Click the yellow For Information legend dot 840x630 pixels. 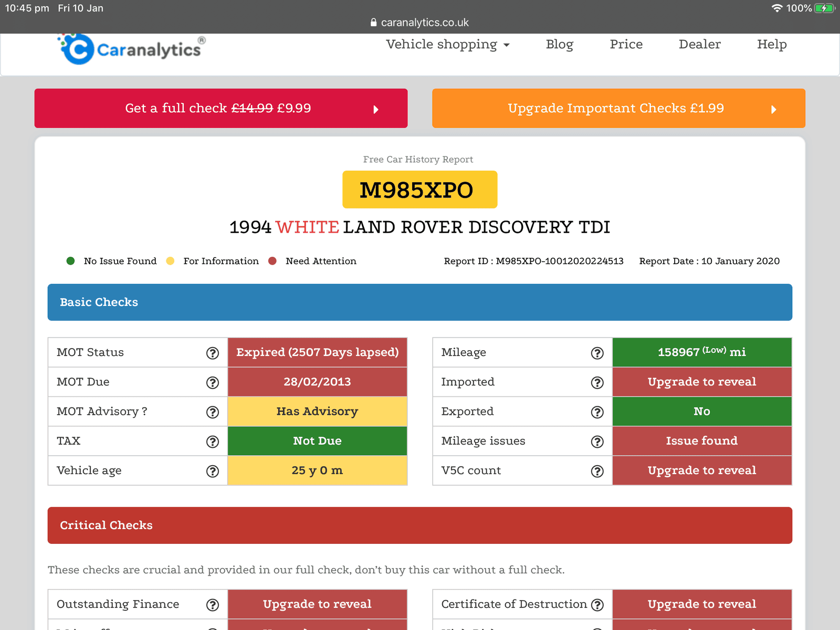point(170,261)
